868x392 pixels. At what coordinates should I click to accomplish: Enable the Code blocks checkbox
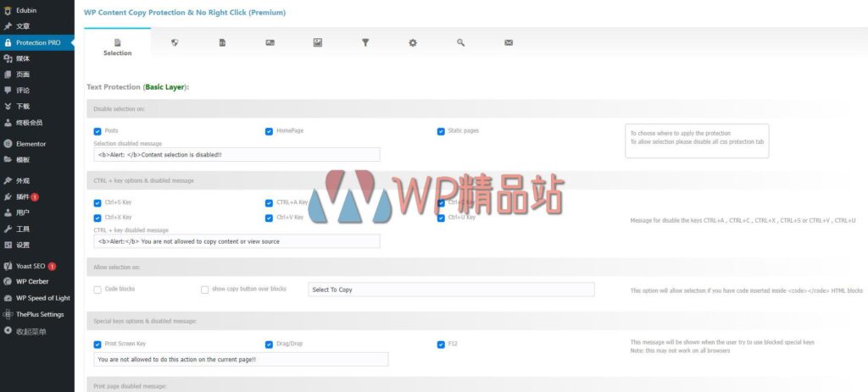pyautogui.click(x=97, y=290)
